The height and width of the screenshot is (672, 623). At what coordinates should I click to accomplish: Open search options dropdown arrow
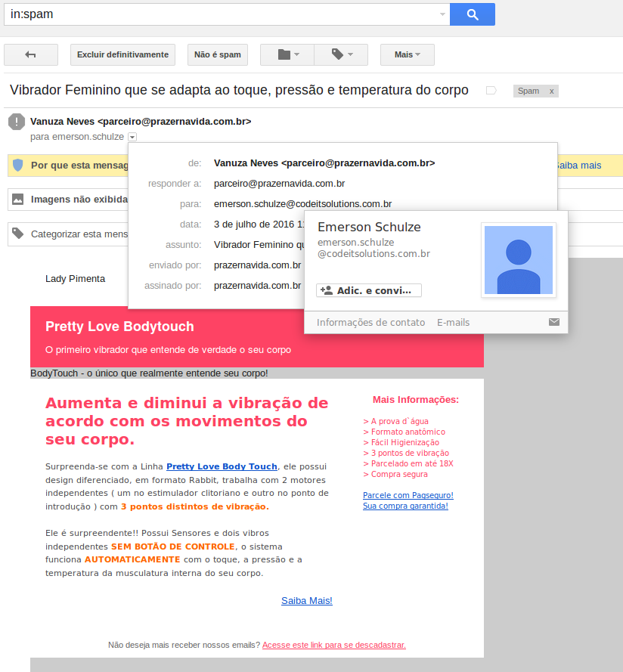pos(442,14)
